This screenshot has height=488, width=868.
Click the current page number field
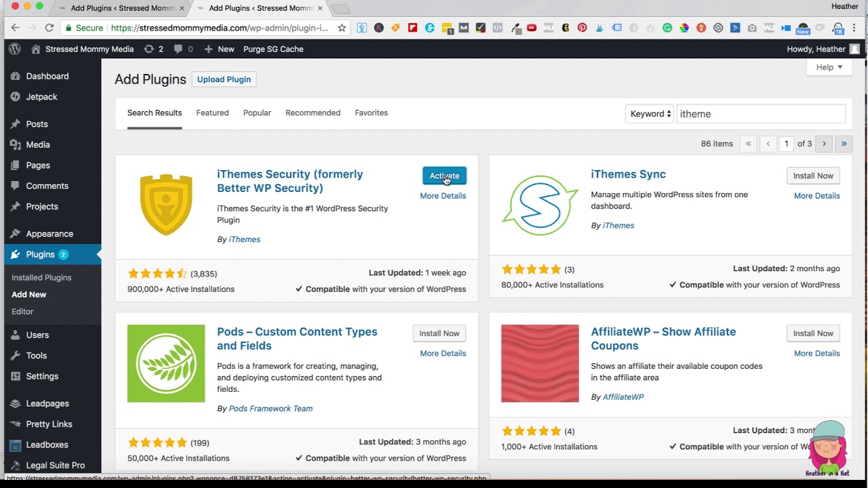tap(787, 144)
